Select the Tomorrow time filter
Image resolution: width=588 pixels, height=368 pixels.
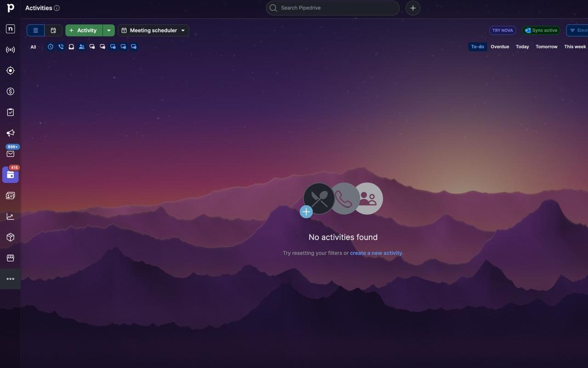pyautogui.click(x=547, y=46)
